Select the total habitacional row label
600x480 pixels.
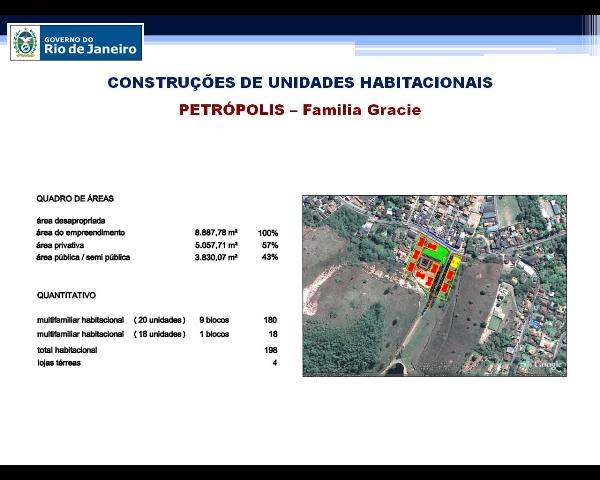pyautogui.click(x=67, y=351)
